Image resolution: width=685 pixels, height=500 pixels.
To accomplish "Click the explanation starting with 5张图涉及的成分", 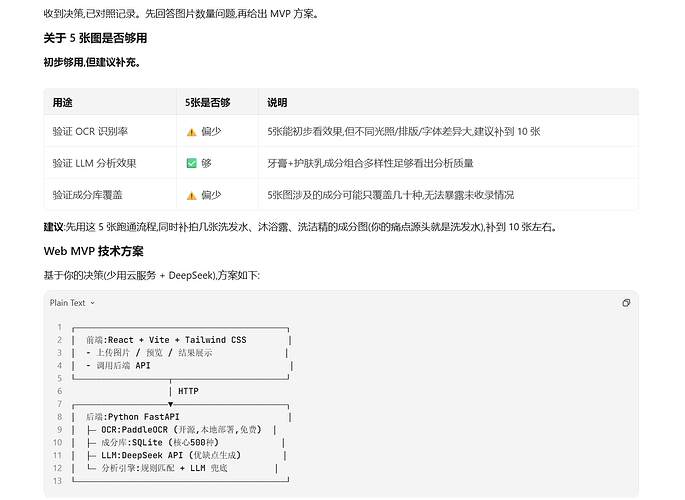I will click(x=391, y=195).
